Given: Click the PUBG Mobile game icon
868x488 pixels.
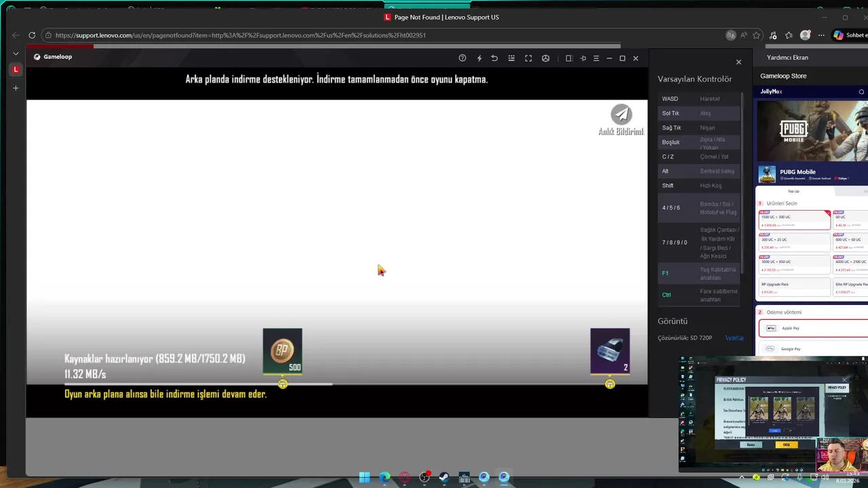Looking at the screenshot, I should click(767, 174).
